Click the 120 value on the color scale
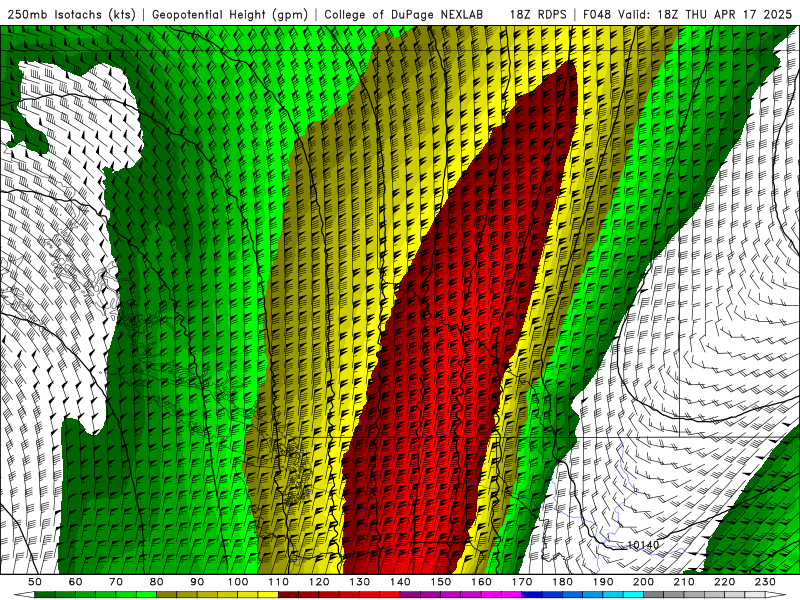 pos(319,582)
